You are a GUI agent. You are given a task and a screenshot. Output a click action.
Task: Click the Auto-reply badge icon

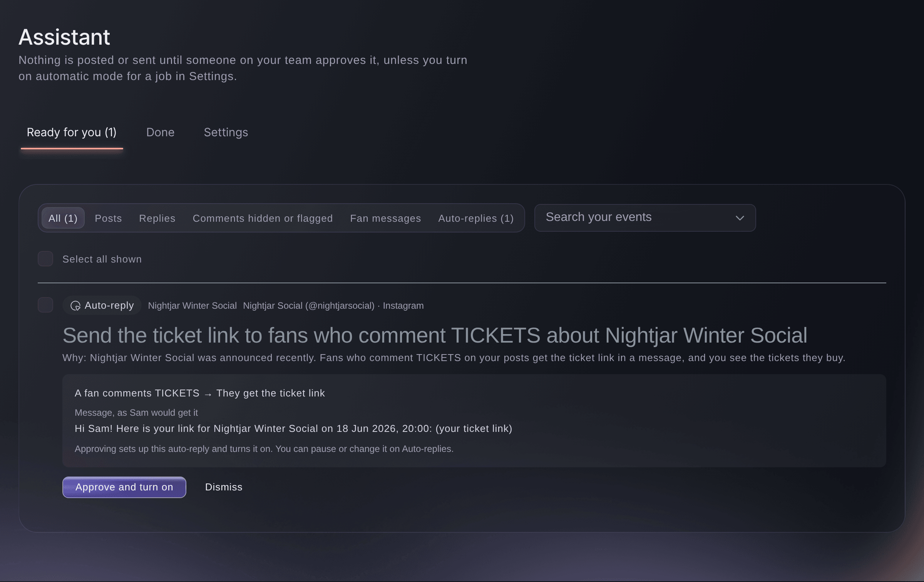click(75, 306)
